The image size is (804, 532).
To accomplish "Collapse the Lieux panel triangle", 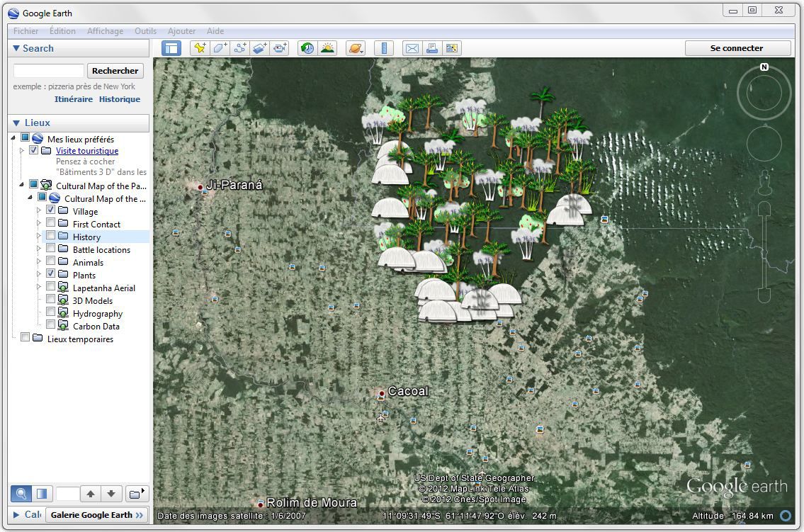I will [16, 123].
